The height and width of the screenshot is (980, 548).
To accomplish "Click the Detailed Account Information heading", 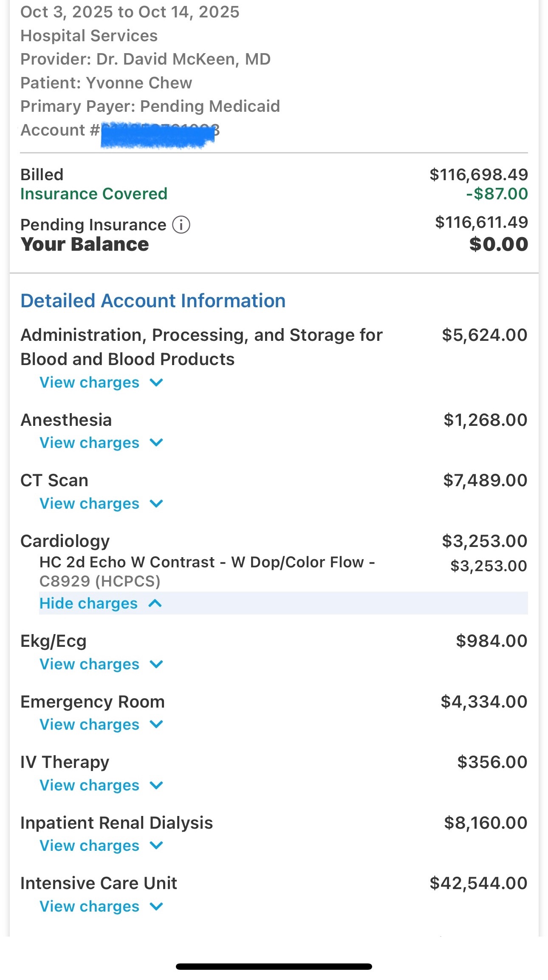I will pos(153,301).
